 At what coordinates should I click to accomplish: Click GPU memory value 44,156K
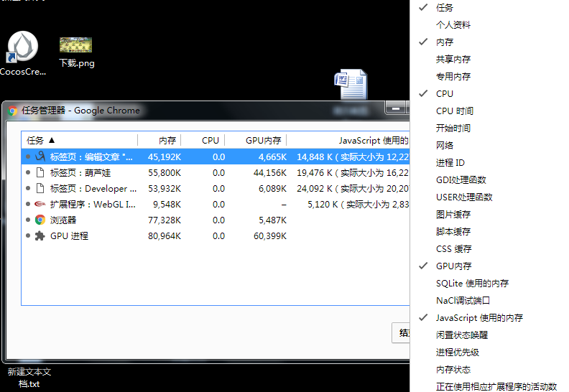pyautogui.click(x=270, y=172)
